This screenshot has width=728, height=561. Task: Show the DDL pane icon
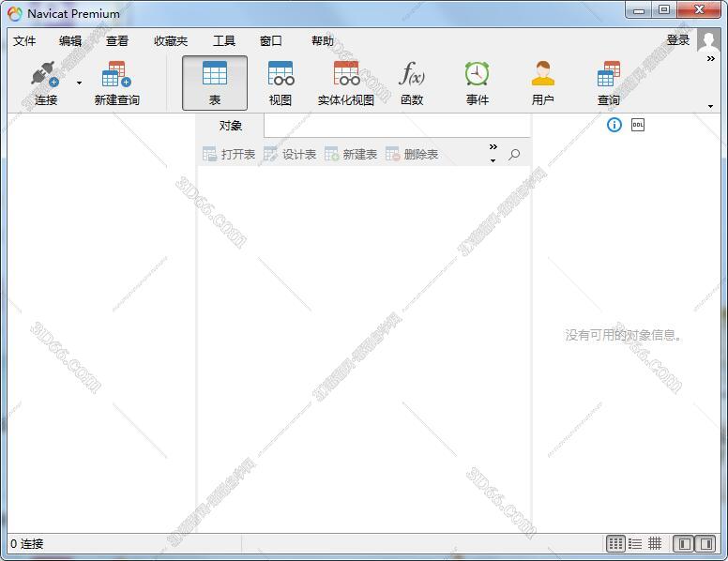[x=637, y=125]
